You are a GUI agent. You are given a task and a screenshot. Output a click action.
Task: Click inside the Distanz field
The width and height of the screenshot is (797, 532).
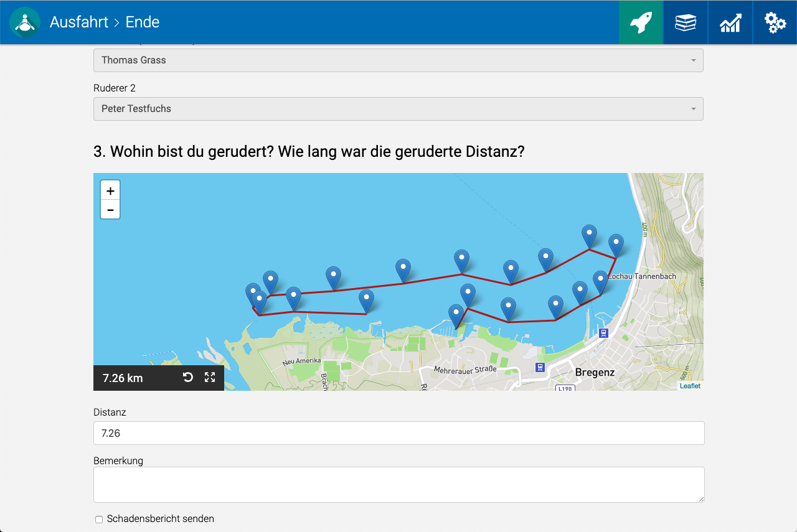coord(398,433)
